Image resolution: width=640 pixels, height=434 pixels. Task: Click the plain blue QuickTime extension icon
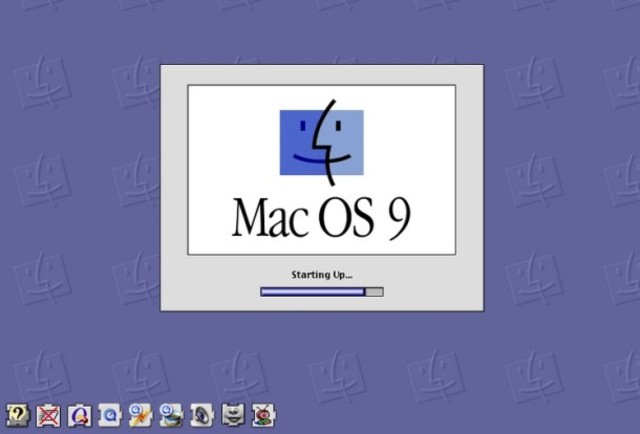click(110, 416)
